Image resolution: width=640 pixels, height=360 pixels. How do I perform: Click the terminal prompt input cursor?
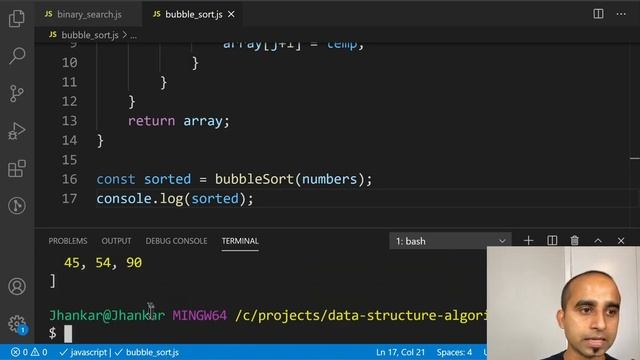point(68,333)
